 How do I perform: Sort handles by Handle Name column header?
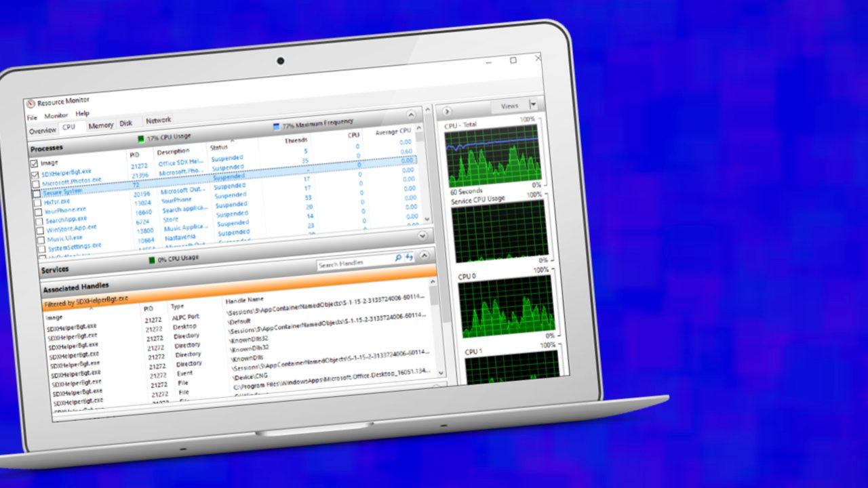coord(244,300)
